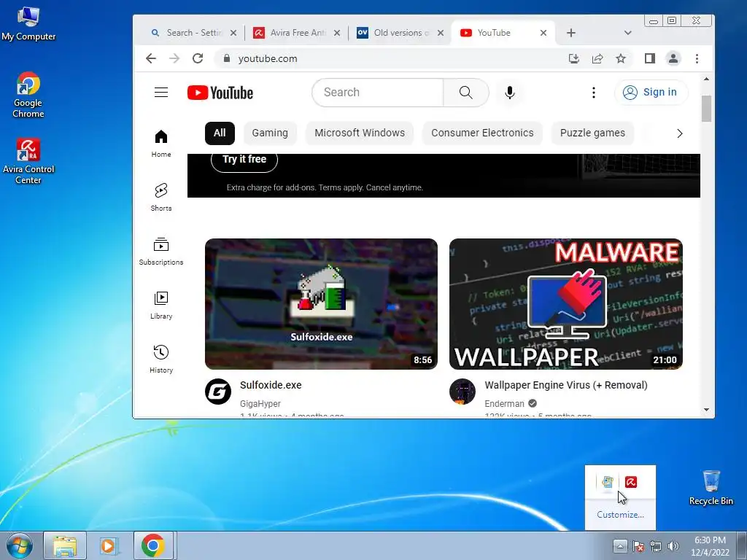
Task: Switch to Old versions tab
Action: [400, 33]
